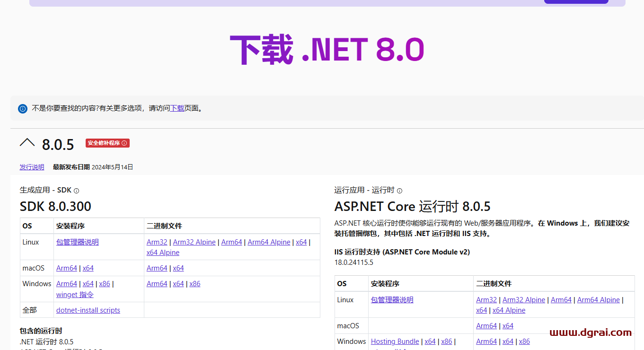Download SDK macOS Arm64 installer

coord(67,268)
